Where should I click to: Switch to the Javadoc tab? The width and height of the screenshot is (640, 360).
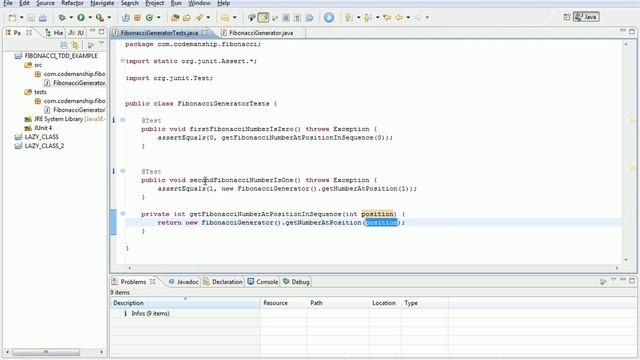tap(183, 282)
